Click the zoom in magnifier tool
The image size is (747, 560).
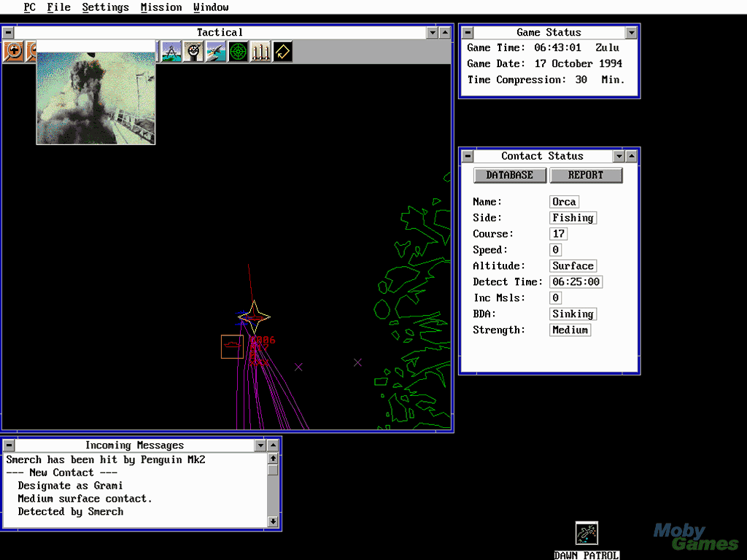coord(13,52)
